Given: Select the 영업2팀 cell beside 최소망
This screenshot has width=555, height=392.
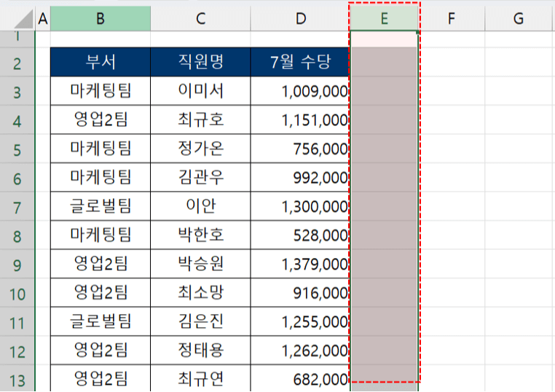Looking at the screenshot, I should [x=101, y=293].
